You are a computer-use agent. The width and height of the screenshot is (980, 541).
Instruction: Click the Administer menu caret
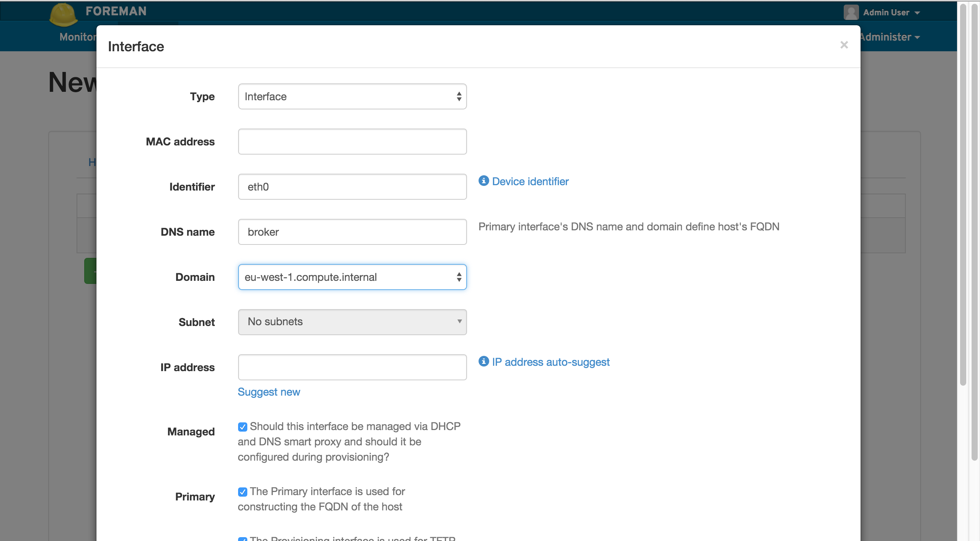click(917, 37)
